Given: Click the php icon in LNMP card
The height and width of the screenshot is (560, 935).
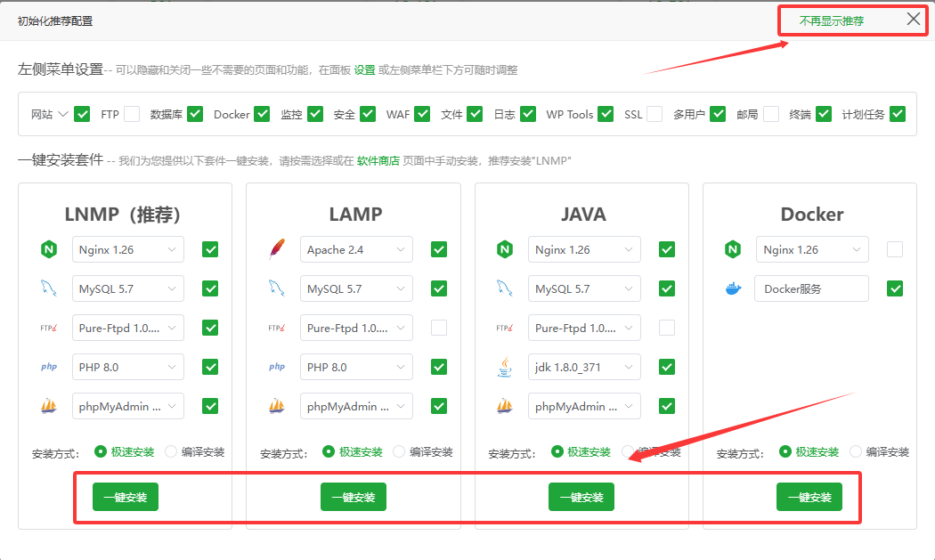Looking at the screenshot, I should [49, 367].
